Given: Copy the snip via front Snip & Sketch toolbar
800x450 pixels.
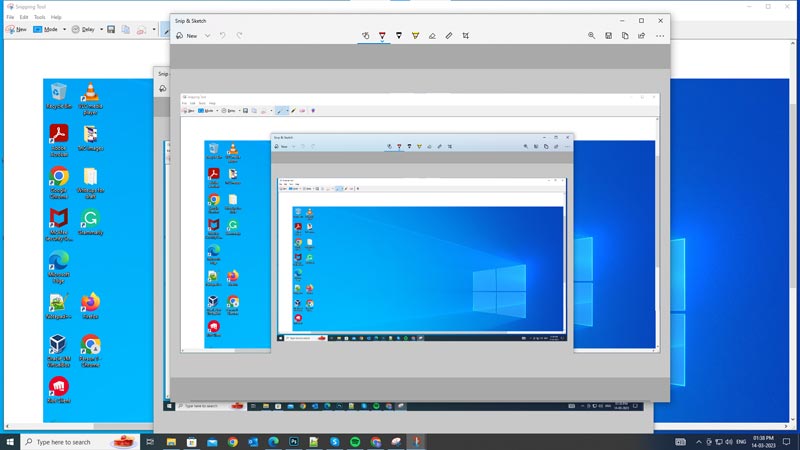Looking at the screenshot, I should point(625,36).
